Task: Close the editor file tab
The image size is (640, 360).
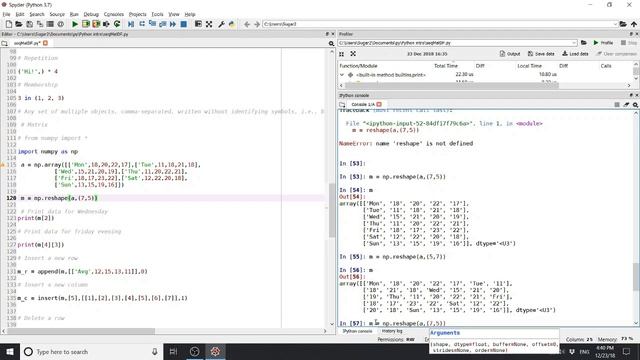Action: pos(45,43)
